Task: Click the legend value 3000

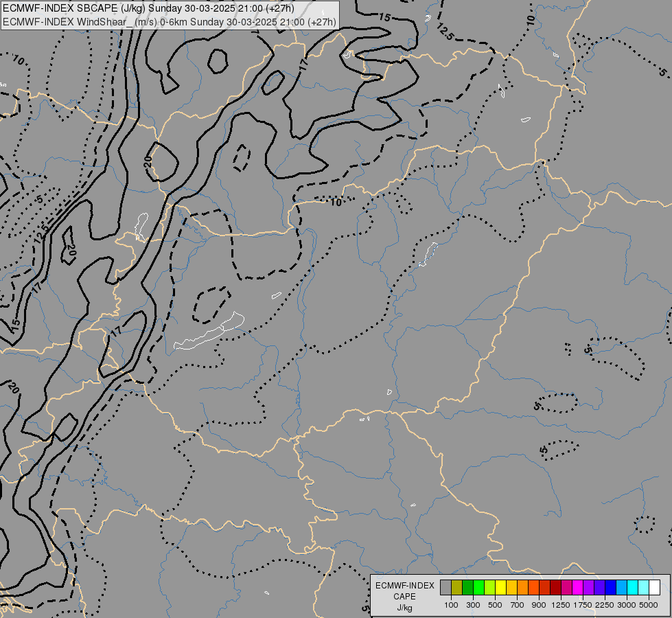Action: point(627,605)
